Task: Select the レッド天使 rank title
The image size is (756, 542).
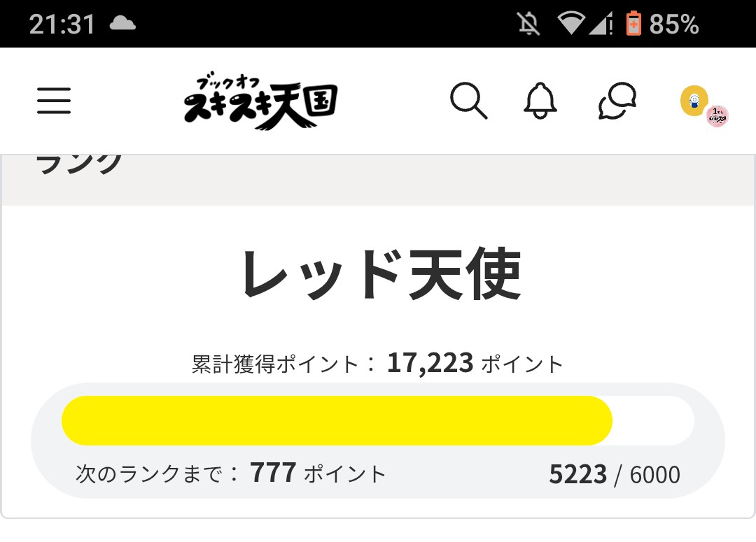Action: 381,275
